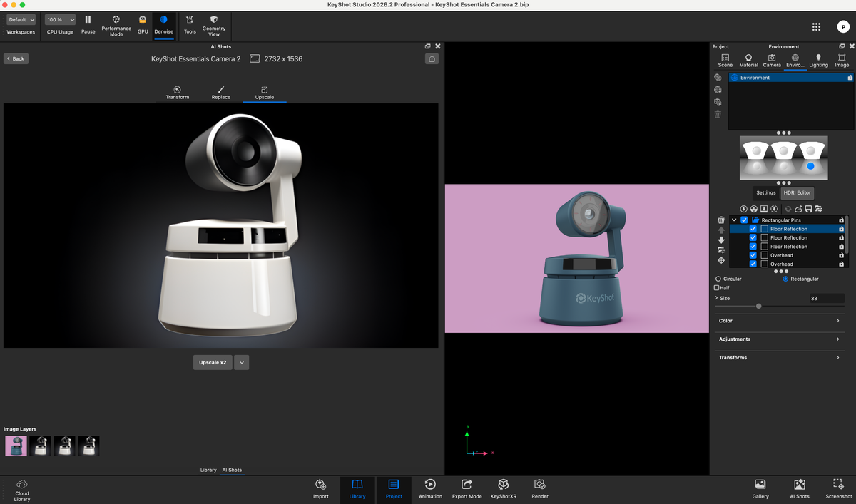This screenshot has width=856, height=504.
Task: Expand the Color section
Action: pyautogui.click(x=779, y=321)
